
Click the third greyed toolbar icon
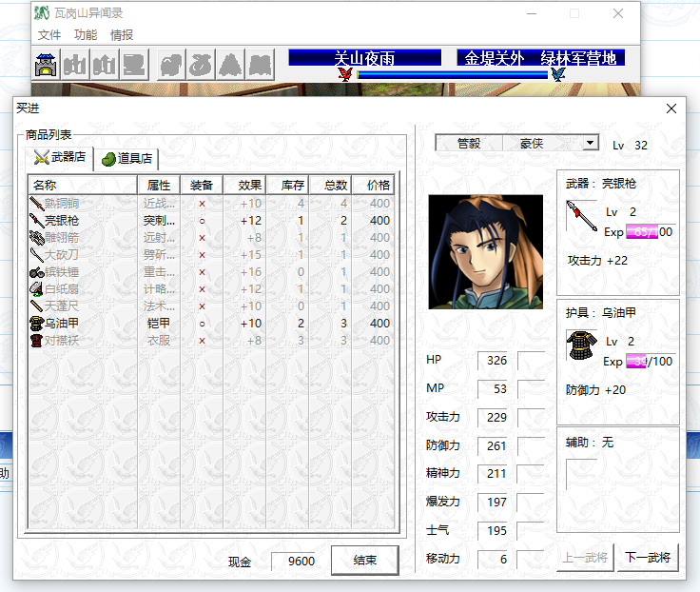[x=104, y=65]
